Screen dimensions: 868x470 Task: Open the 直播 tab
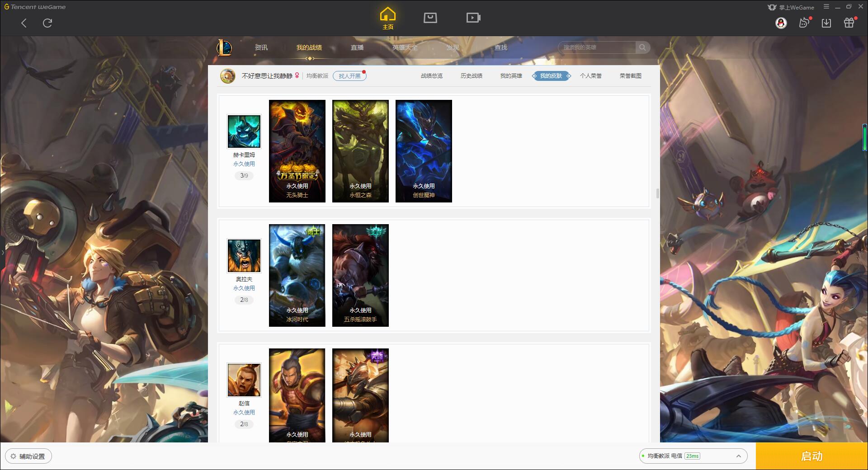(x=357, y=47)
